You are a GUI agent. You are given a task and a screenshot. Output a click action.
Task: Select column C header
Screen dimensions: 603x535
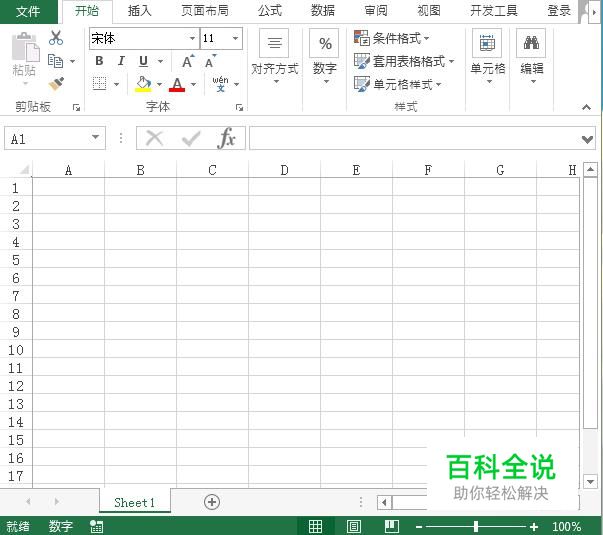[x=212, y=170]
